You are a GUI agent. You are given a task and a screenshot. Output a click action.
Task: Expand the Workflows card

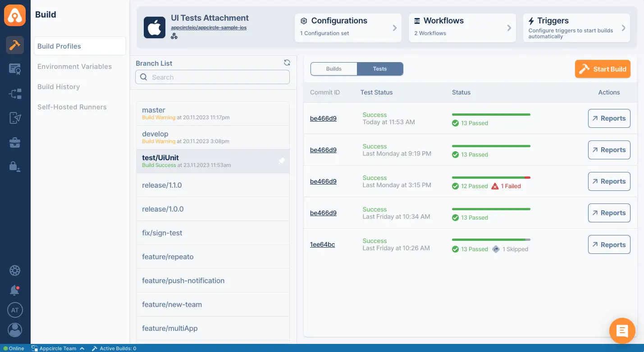(462, 28)
